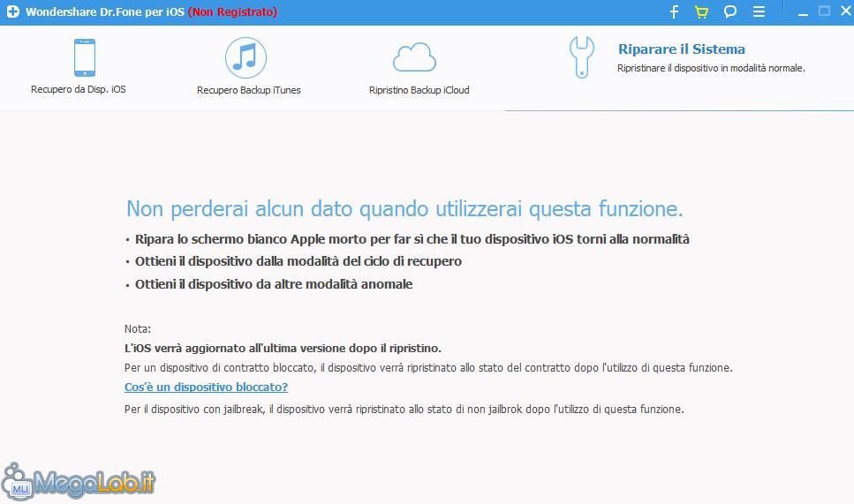
Task: Click the Ripara lo schermo bianco bullet
Action: click(x=412, y=239)
